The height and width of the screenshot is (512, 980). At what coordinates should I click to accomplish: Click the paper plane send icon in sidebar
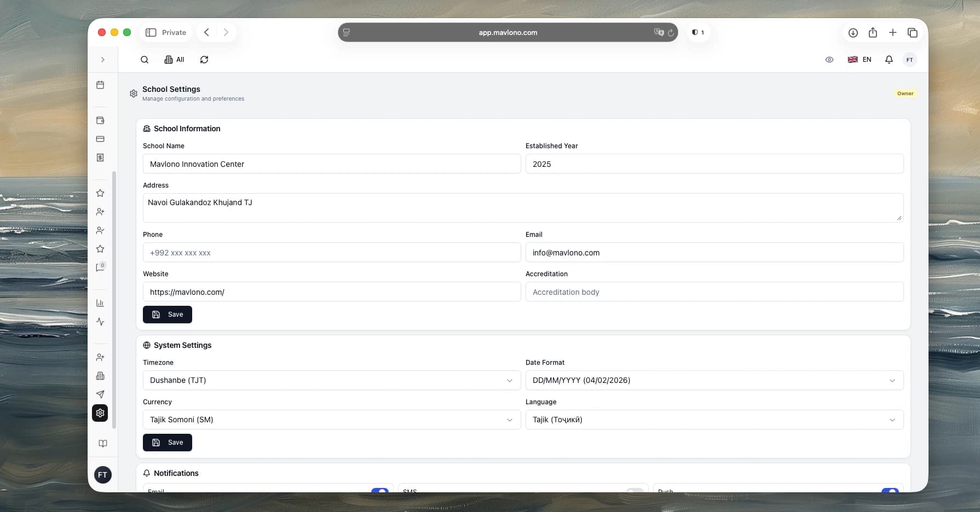100,394
